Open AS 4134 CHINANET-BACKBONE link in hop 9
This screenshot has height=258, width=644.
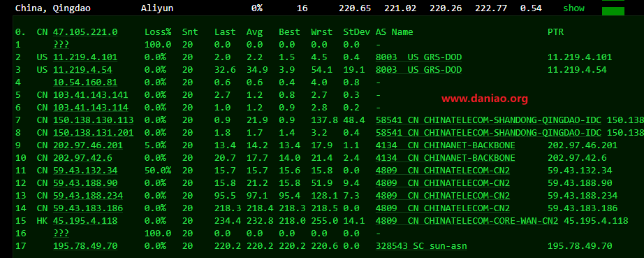tap(445, 145)
